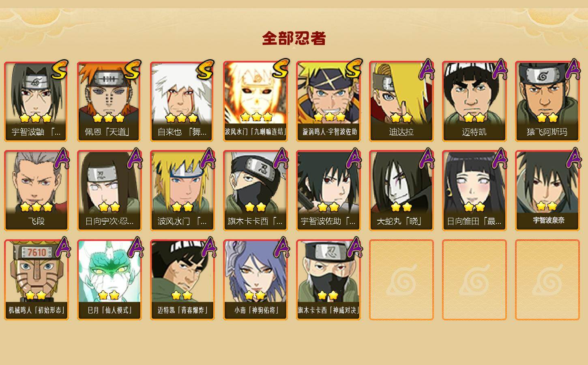Select the 猿飞阿斯玛 ninja card
Screen dimensions: 588x365
tap(547, 101)
